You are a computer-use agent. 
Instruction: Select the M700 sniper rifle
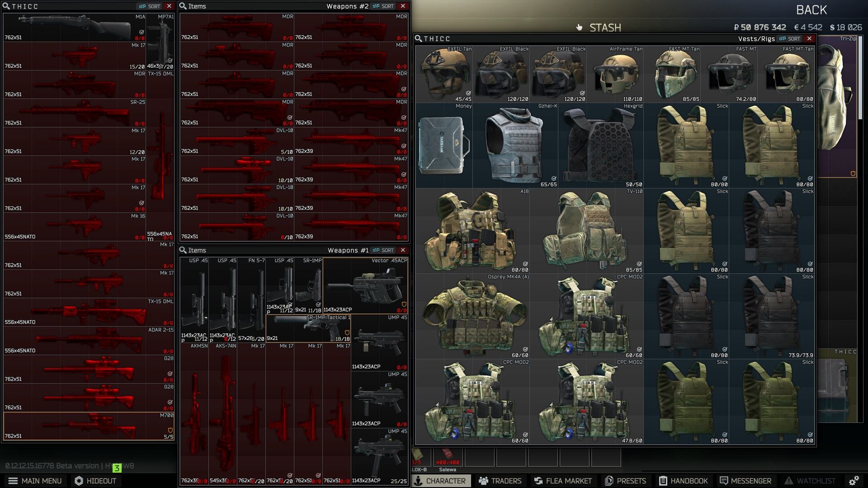point(89,426)
